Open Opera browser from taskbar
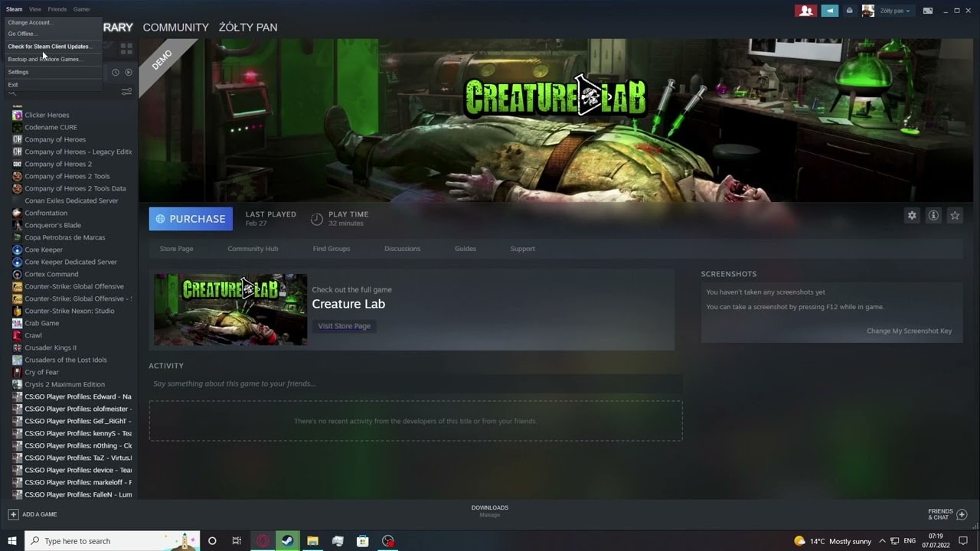Viewport: 980px width, 551px height. pos(263,541)
